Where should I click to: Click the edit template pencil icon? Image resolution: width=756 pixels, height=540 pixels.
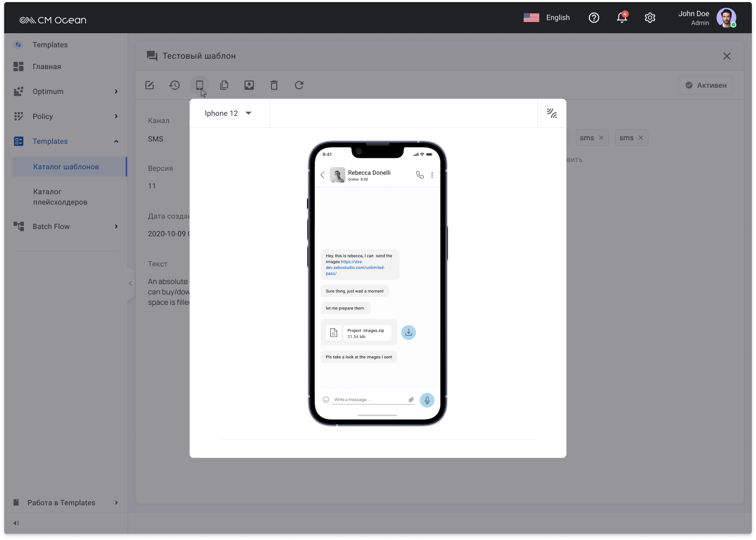click(x=150, y=85)
